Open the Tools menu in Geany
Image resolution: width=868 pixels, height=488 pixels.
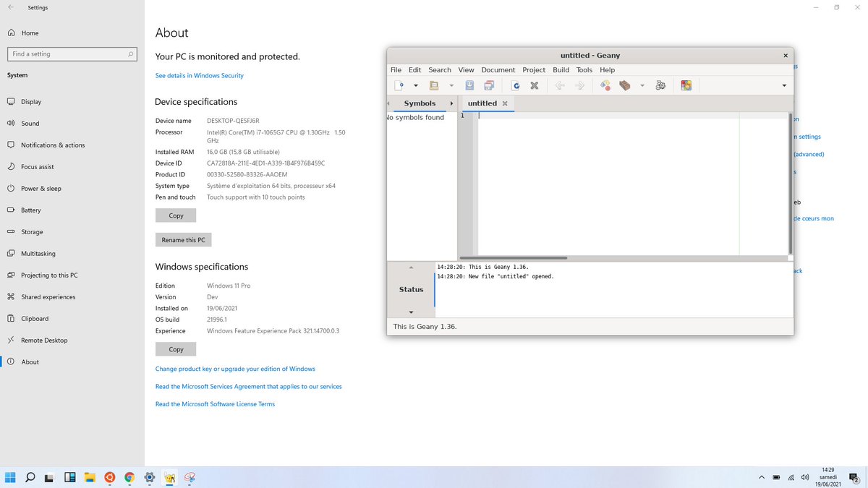584,70
